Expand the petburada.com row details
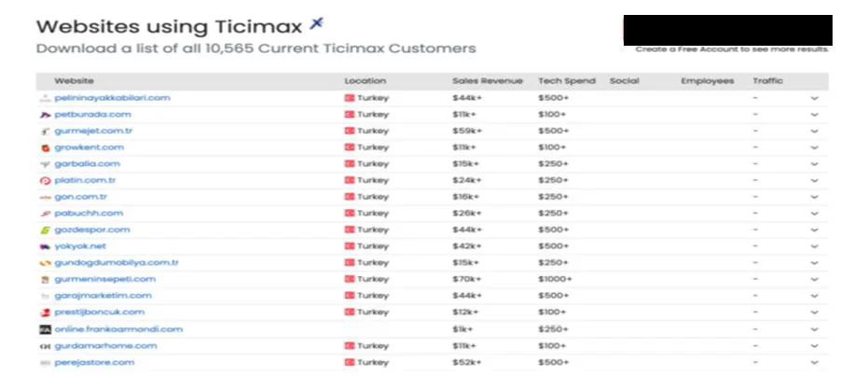The image size is (868, 391). pos(814,115)
